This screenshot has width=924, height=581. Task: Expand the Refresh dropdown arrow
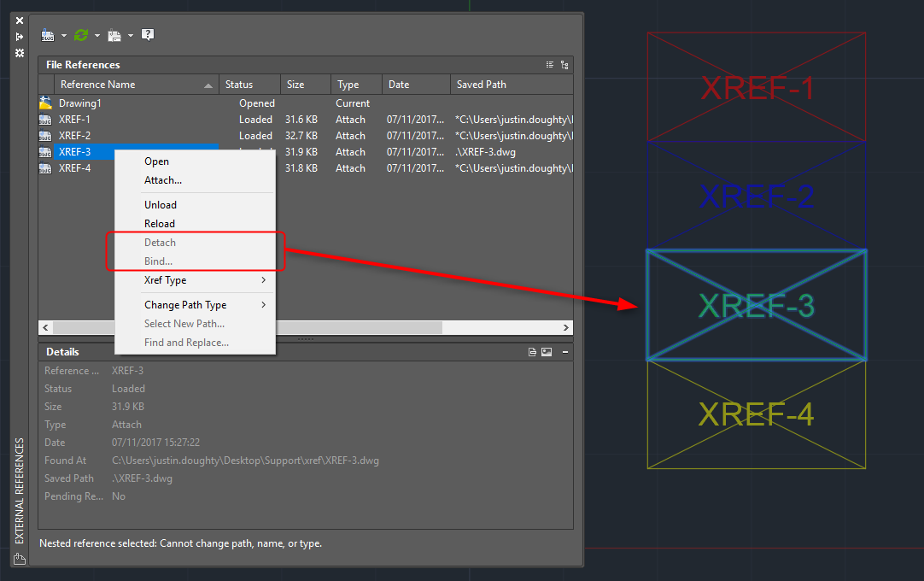(97, 36)
